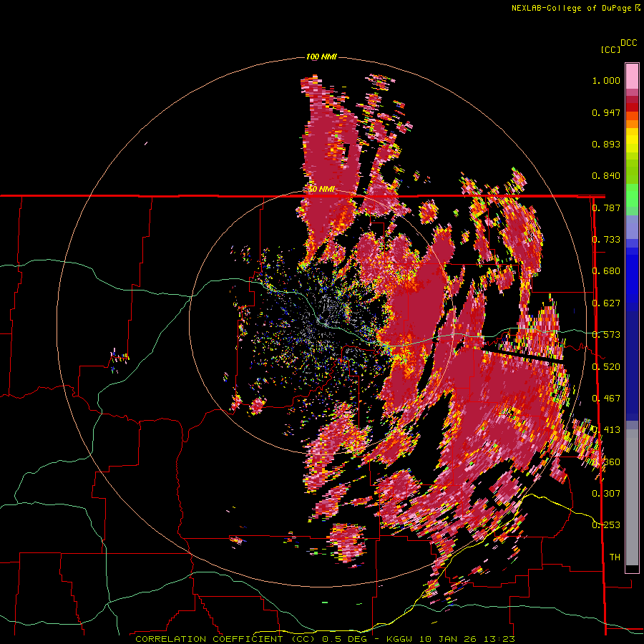The width and height of the screenshot is (644, 644).
Task: Click the 0.573 legend value
Action: tap(606, 335)
